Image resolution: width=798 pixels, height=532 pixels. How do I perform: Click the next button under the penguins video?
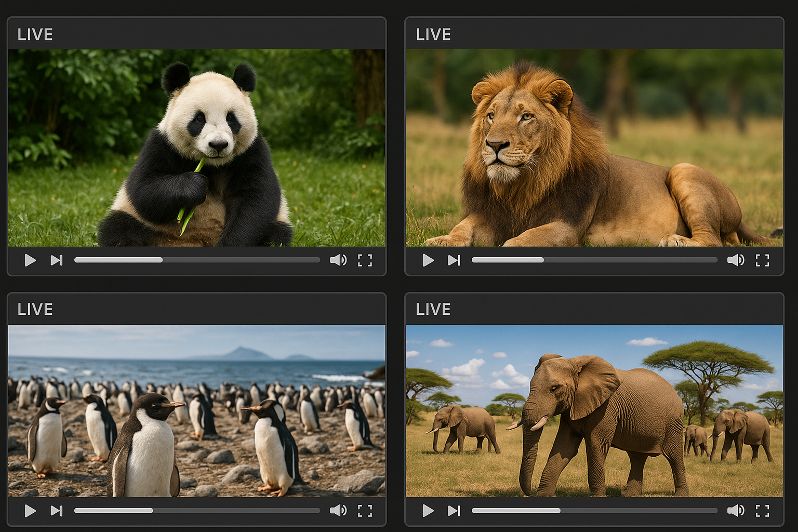pyautogui.click(x=56, y=511)
